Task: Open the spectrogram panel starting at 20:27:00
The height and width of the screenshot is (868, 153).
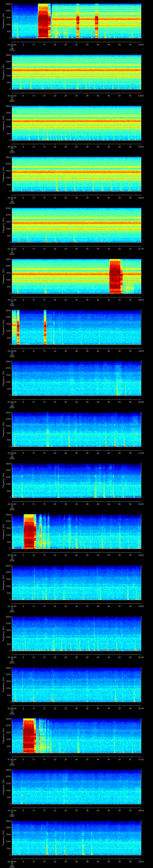Action: point(77,276)
